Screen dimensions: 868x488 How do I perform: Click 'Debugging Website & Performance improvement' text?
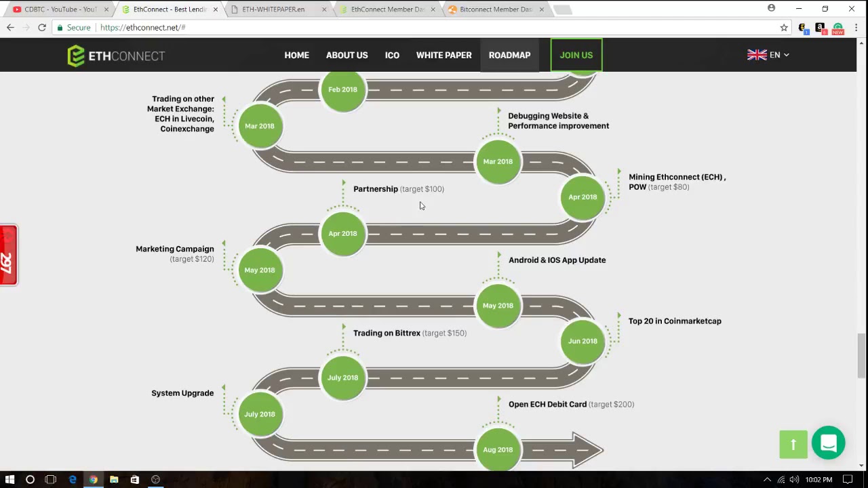(x=558, y=121)
